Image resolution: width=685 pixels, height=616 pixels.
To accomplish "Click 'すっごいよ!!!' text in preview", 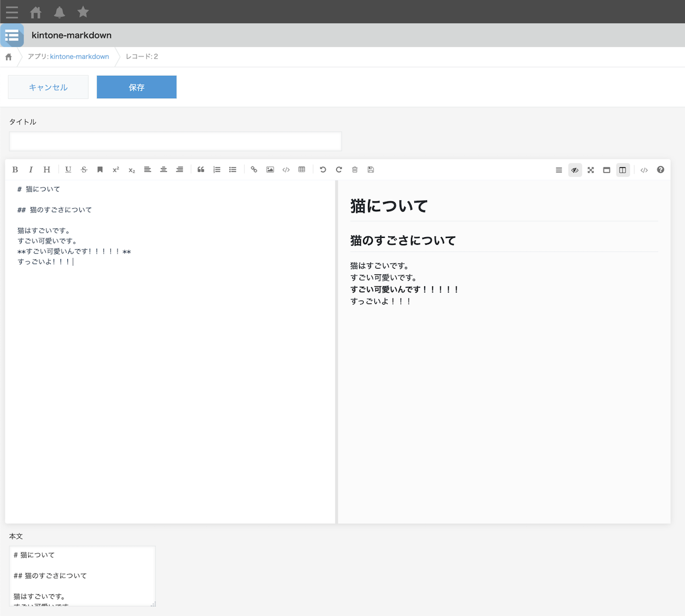I will click(381, 301).
